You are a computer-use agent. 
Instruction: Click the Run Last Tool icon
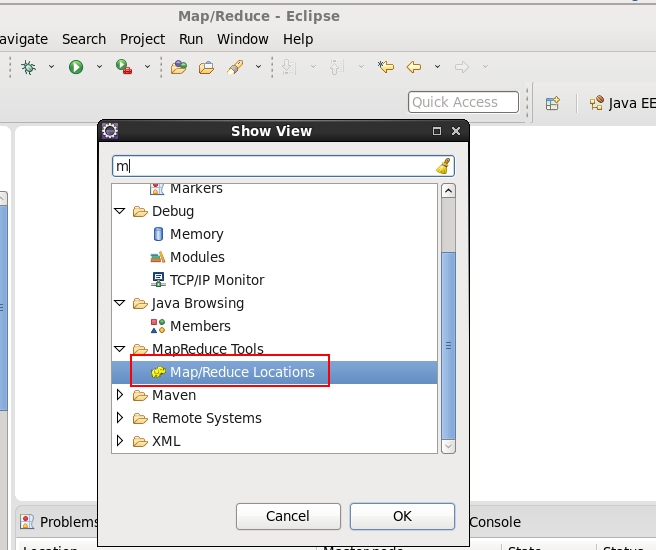tap(124, 67)
